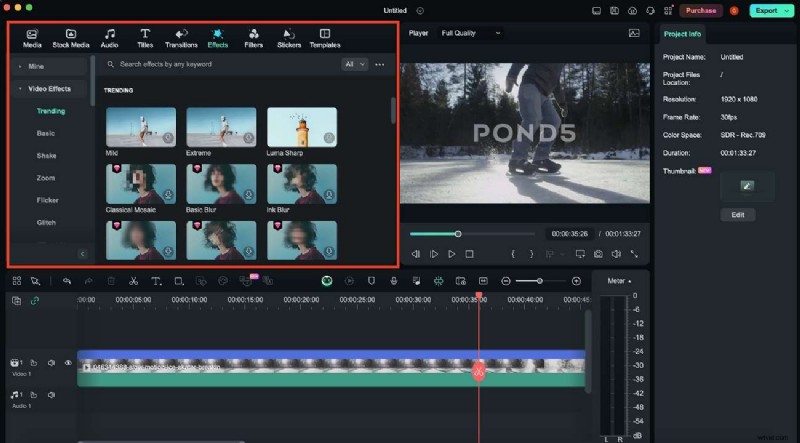Play the frame-by-frame forward button
Image resolution: width=800 pixels, height=443 pixels.
434,254
